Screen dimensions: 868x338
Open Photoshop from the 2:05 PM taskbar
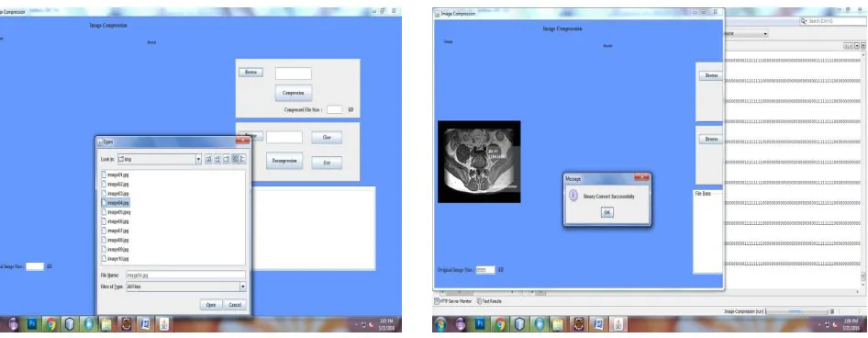(31, 324)
